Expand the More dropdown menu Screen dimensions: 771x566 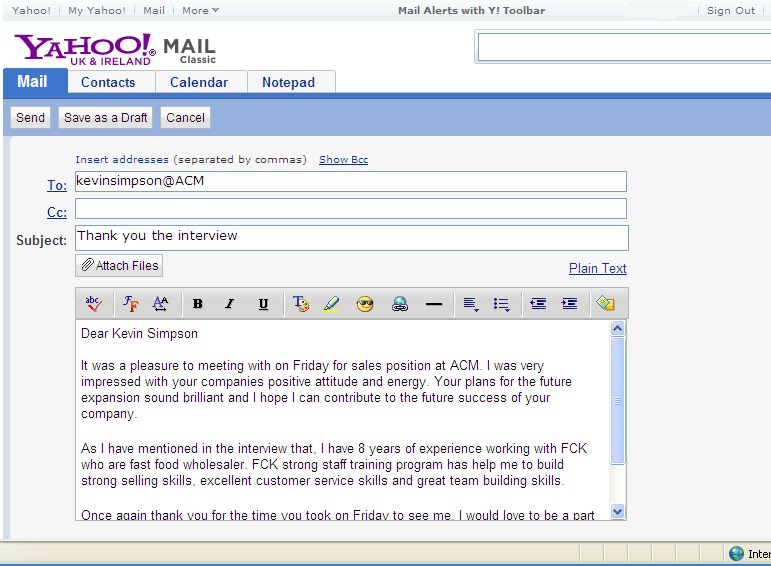pyautogui.click(x=200, y=10)
